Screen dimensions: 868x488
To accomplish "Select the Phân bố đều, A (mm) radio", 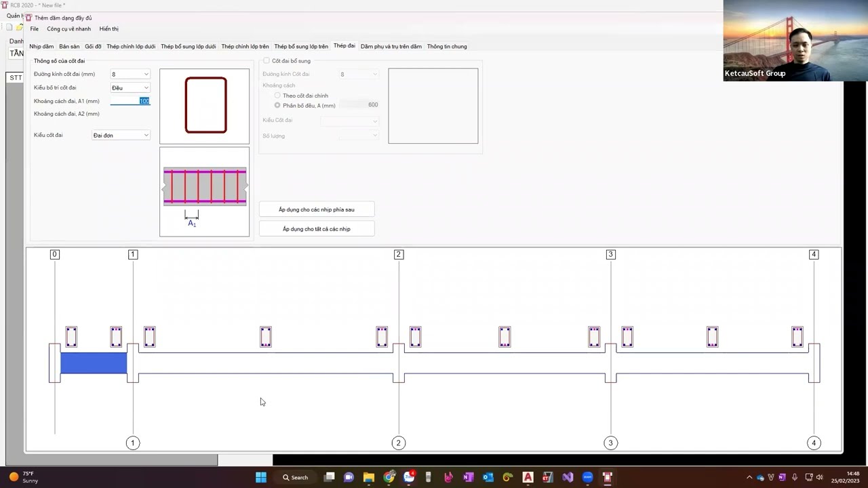I will tap(277, 105).
